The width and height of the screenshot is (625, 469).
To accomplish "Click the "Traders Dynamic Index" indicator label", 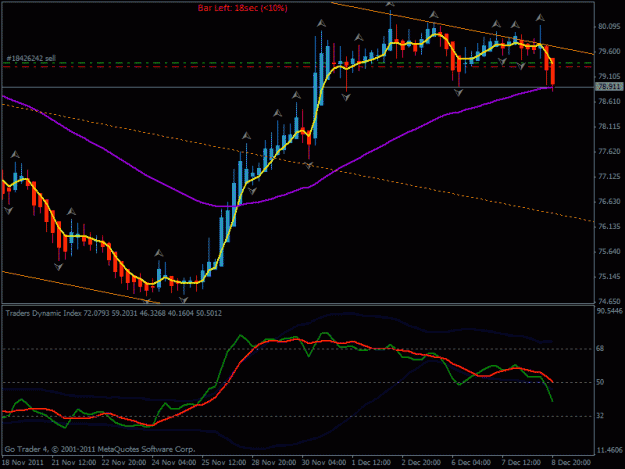I will [x=43, y=314].
